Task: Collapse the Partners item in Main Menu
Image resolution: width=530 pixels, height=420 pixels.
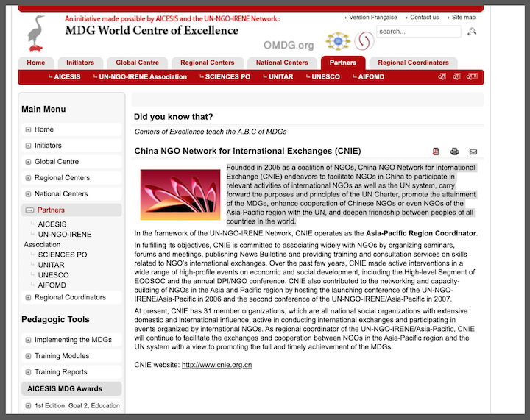Action: pyautogui.click(x=29, y=210)
